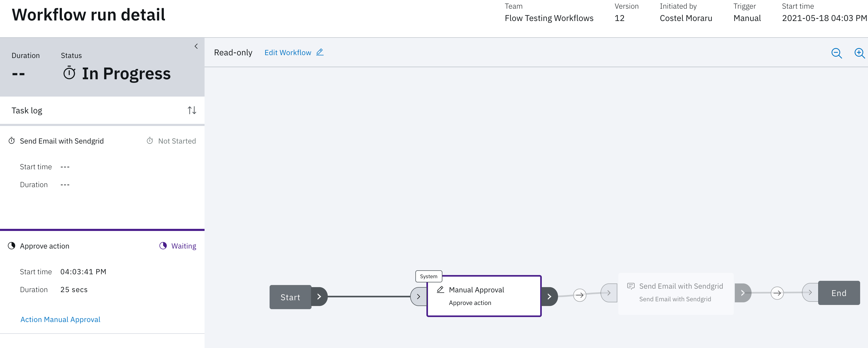Click timer icon beside Send Email task
The height and width of the screenshot is (348, 868).
pyautogui.click(x=12, y=141)
